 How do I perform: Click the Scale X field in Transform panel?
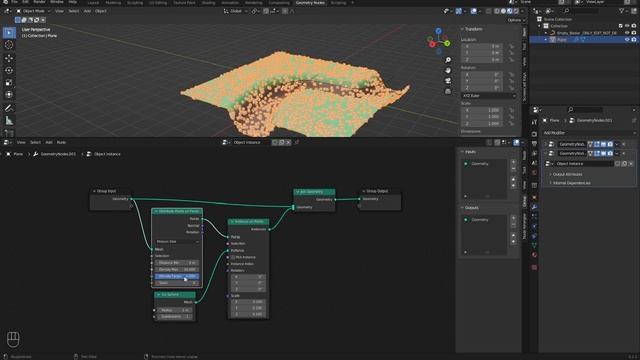(x=482, y=110)
